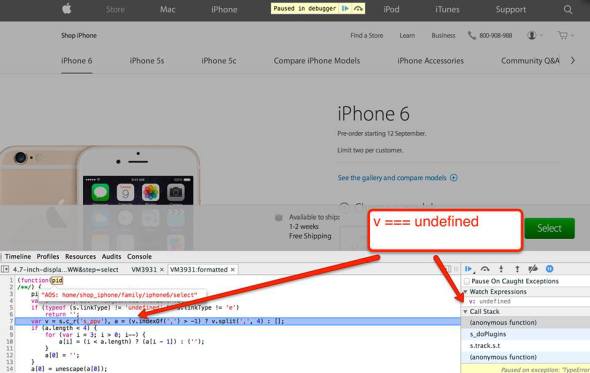
Task: Select the iPhone 5s product tab
Action: [x=147, y=61]
